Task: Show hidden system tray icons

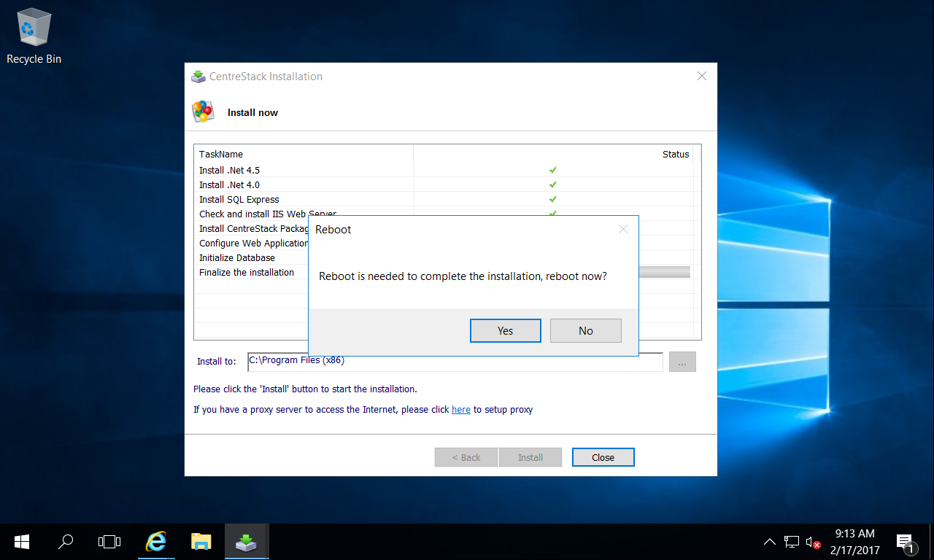Action: pyautogui.click(x=769, y=542)
